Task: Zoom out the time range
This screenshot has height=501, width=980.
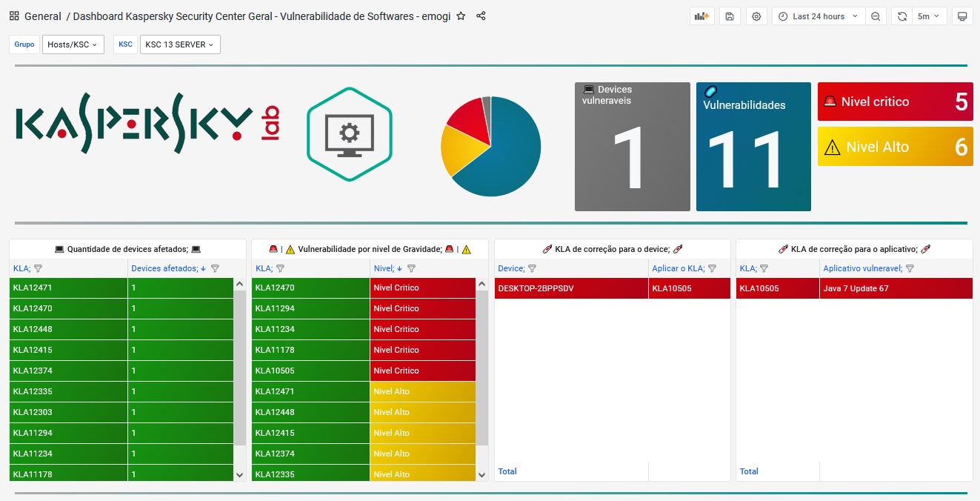Action: [x=876, y=16]
